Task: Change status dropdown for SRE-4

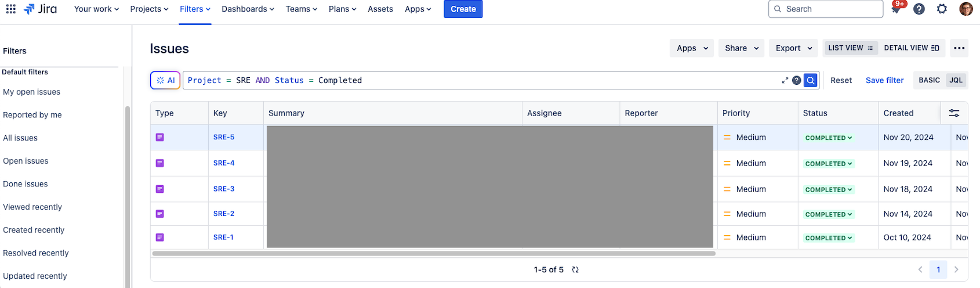Action: pyautogui.click(x=829, y=164)
